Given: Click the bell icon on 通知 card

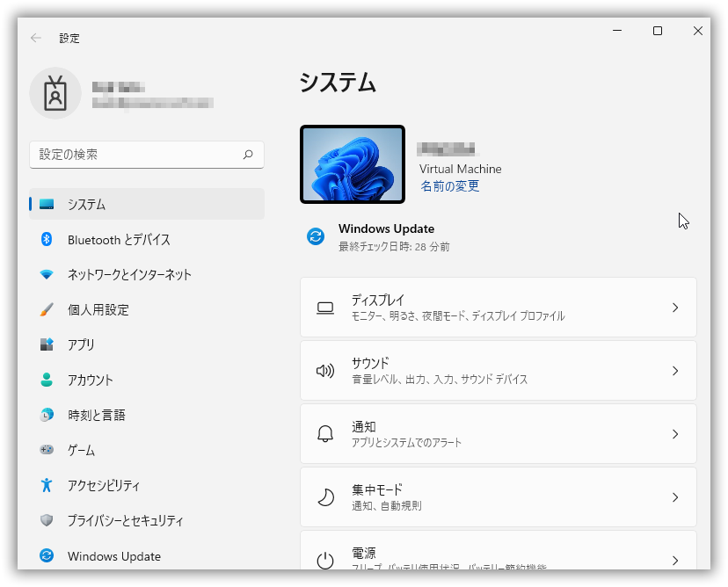Looking at the screenshot, I should 325,434.
